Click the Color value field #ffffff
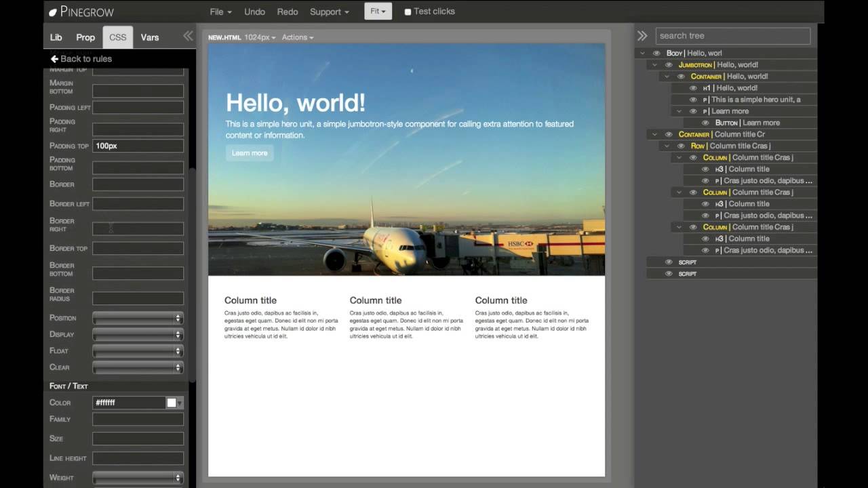 [x=129, y=403]
